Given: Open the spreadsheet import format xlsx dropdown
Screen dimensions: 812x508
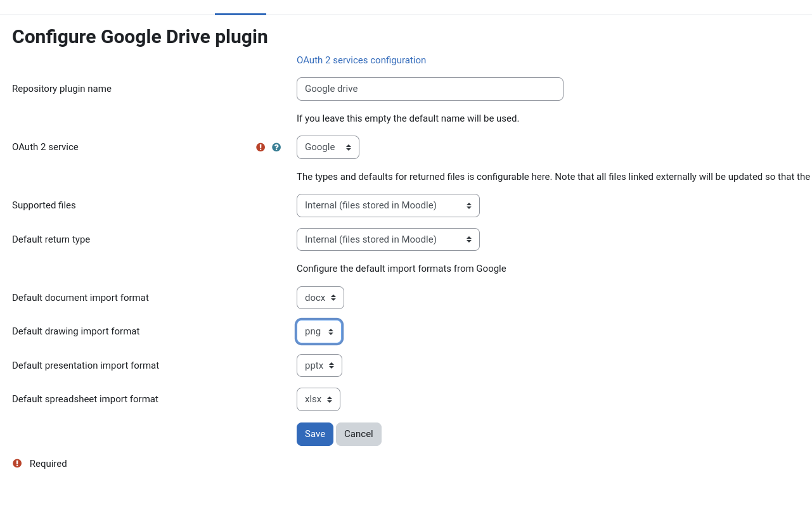Looking at the screenshot, I should coord(318,399).
